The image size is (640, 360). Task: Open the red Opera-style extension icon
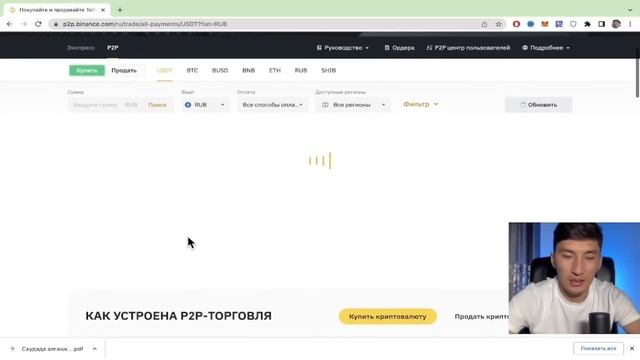(516, 24)
